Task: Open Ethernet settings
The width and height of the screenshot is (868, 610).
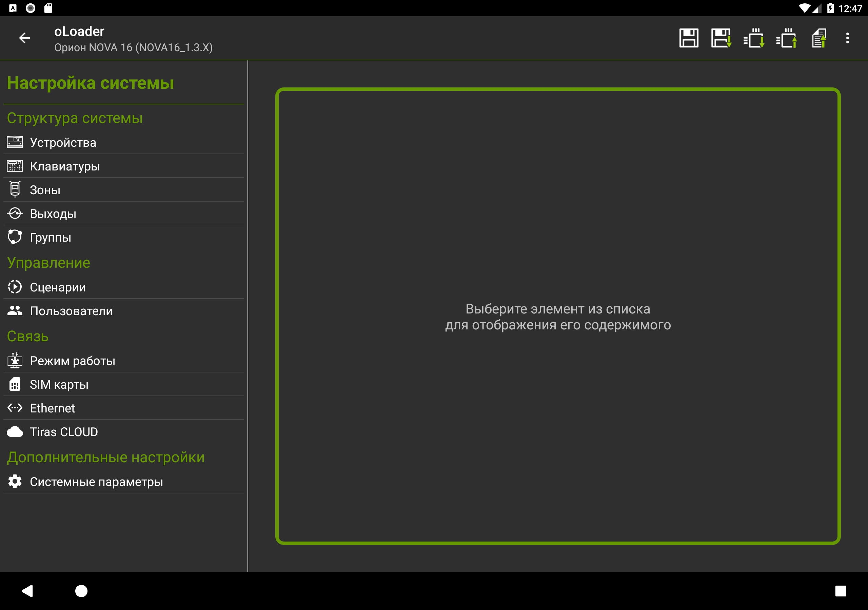Action: [52, 408]
